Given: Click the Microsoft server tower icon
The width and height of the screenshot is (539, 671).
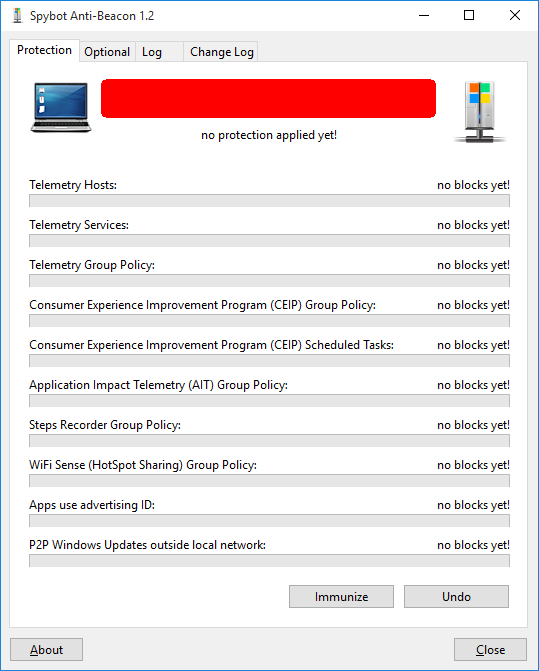Looking at the screenshot, I should click(480, 112).
